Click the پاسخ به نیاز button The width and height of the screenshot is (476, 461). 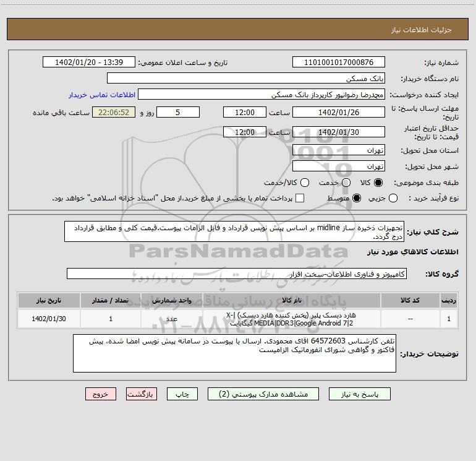[x=359, y=394]
